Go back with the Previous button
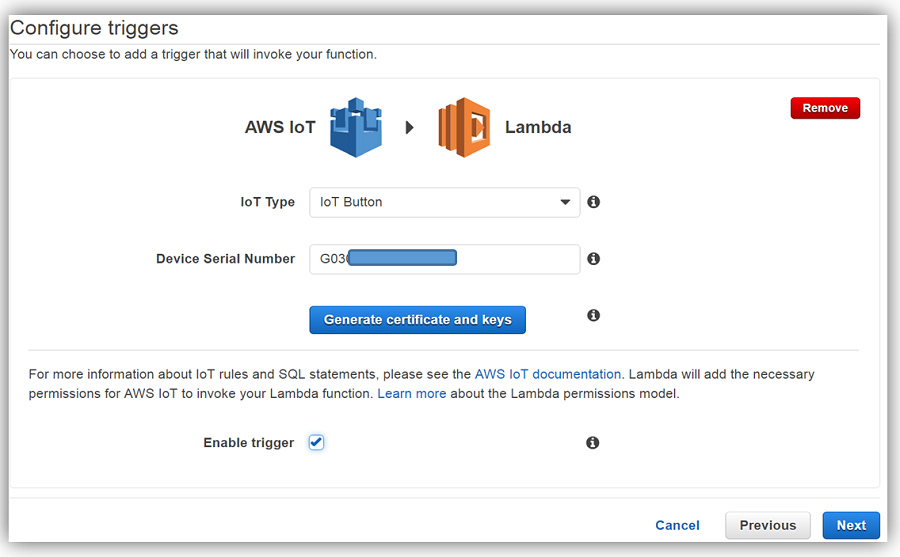Viewport: 900px width, 557px height. (x=768, y=525)
